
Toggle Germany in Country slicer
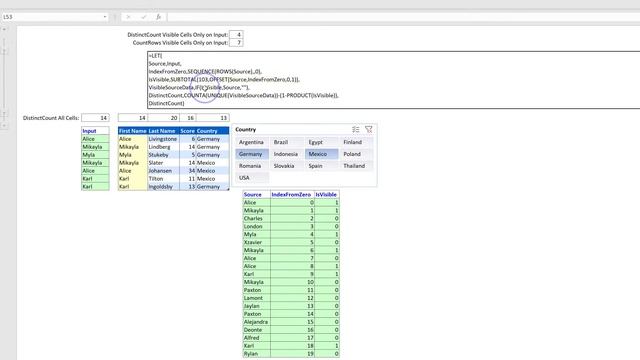[x=252, y=154]
